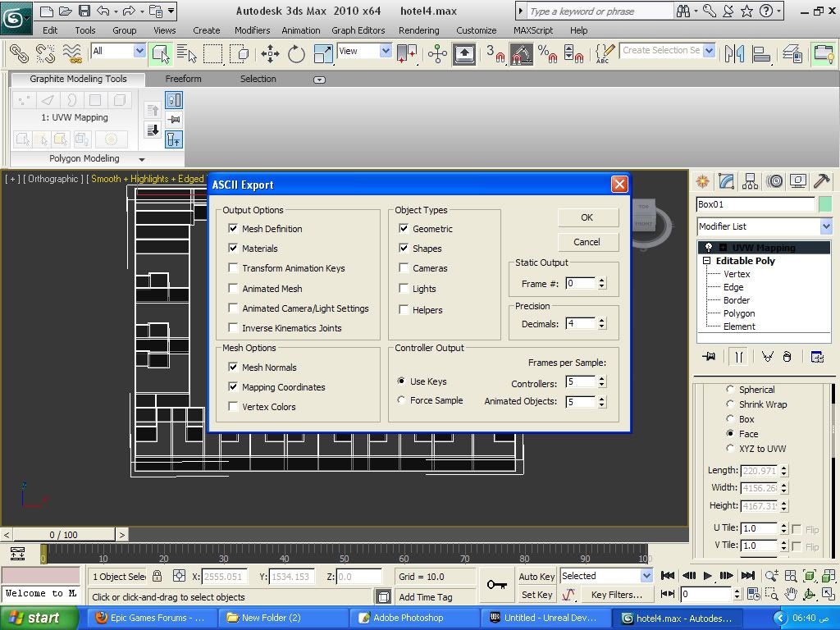Screen dimensions: 840x630
Task: Check the Lights object type
Action: pyautogui.click(x=404, y=288)
